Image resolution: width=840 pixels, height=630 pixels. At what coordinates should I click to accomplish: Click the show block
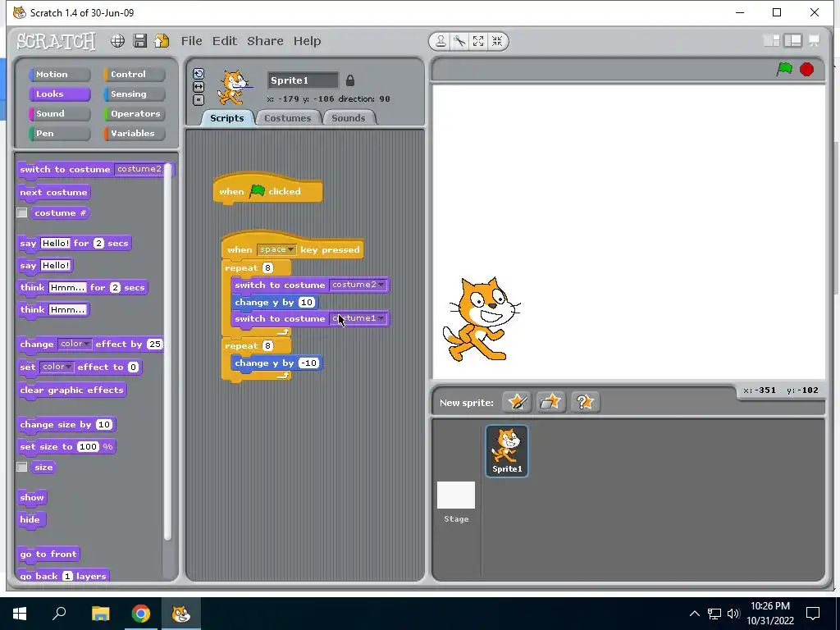[x=32, y=498]
